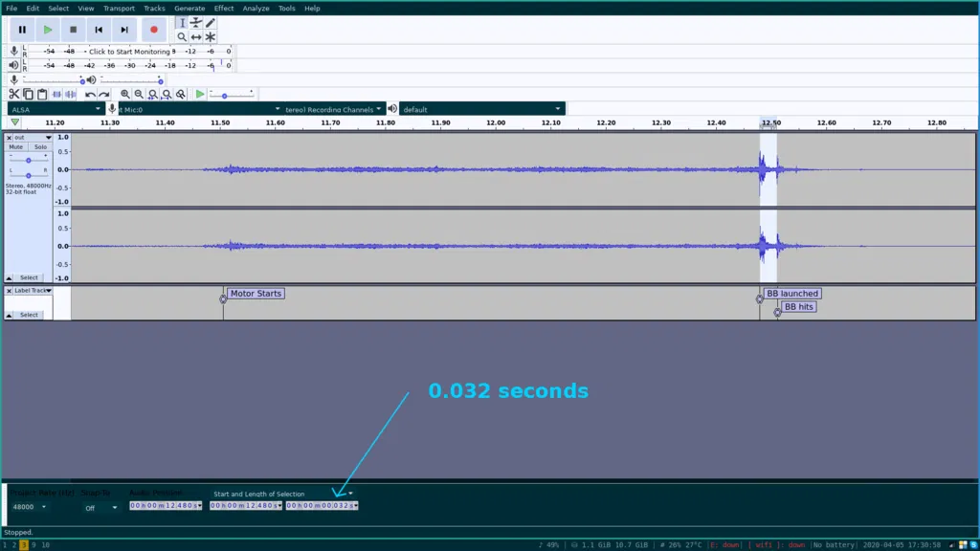Screen dimensions: 980x551
Task: Click the Cut scissors icon
Action: pyautogui.click(x=13, y=95)
